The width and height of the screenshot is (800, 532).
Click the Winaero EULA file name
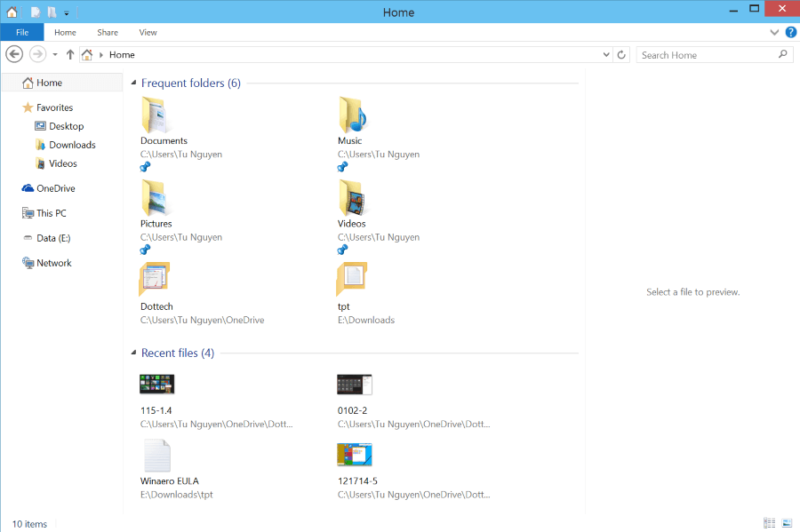[170, 481]
